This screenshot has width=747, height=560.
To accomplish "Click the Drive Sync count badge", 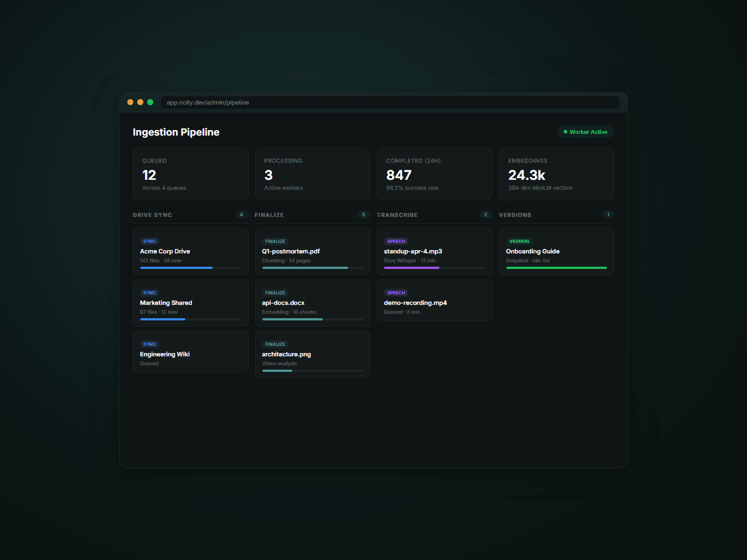I will (x=241, y=215).
